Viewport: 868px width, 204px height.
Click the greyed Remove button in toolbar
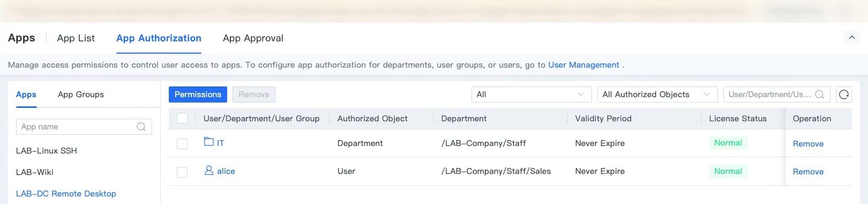[x=254, y=94]
